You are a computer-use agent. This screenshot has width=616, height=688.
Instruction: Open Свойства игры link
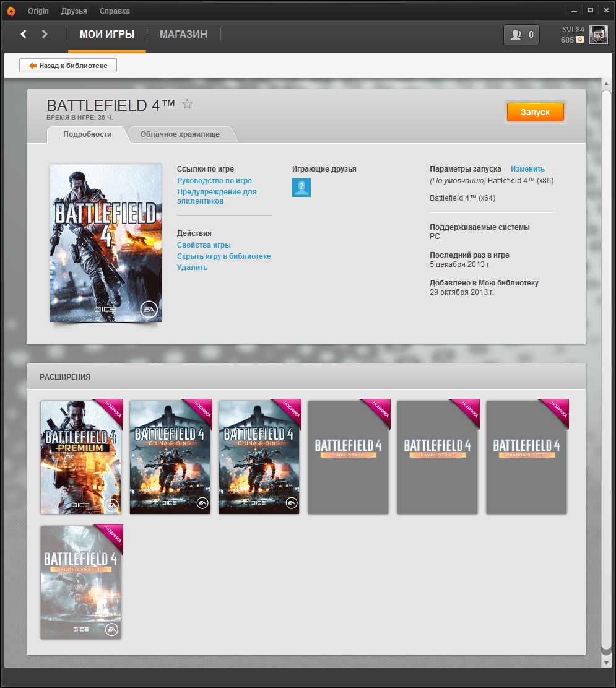tap(204, 245)
